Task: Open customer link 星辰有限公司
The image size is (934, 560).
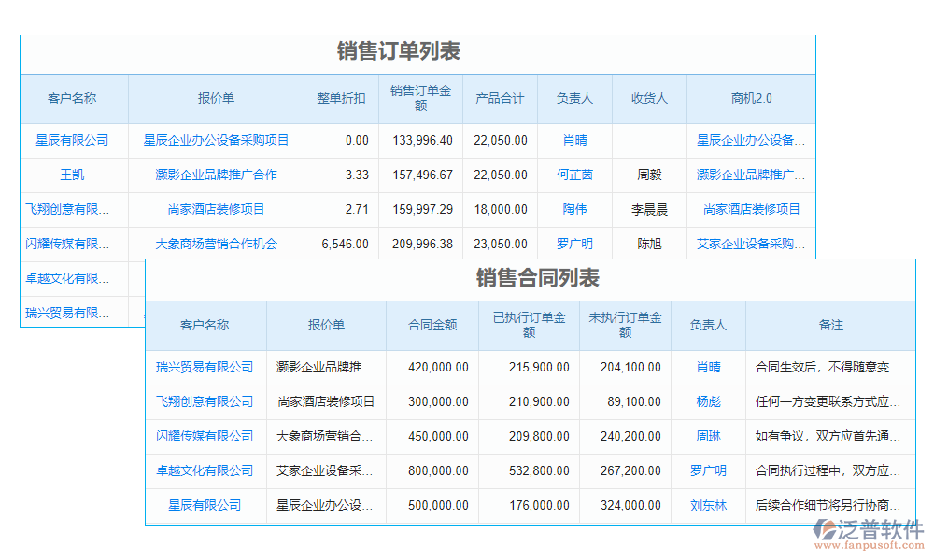Action: [x=73, y=140]
